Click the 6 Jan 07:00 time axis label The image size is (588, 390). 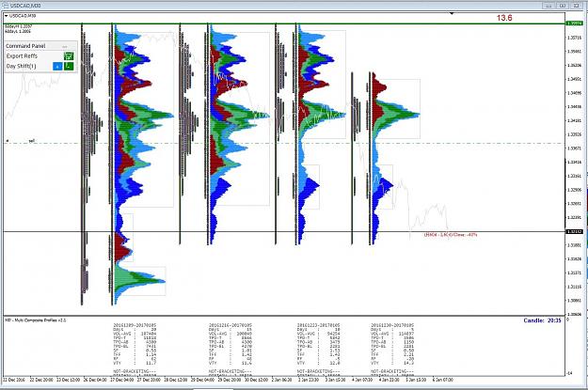coord(442,380)
